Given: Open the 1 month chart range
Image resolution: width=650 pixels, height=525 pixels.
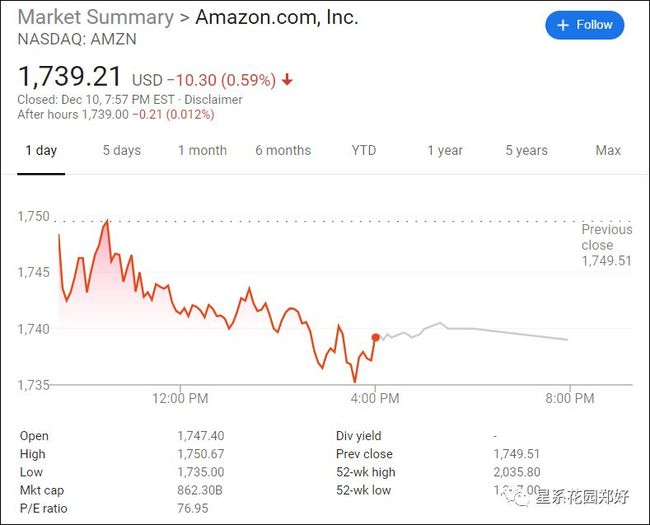Looking at the screenshot, I should click(x=202, y=150).
